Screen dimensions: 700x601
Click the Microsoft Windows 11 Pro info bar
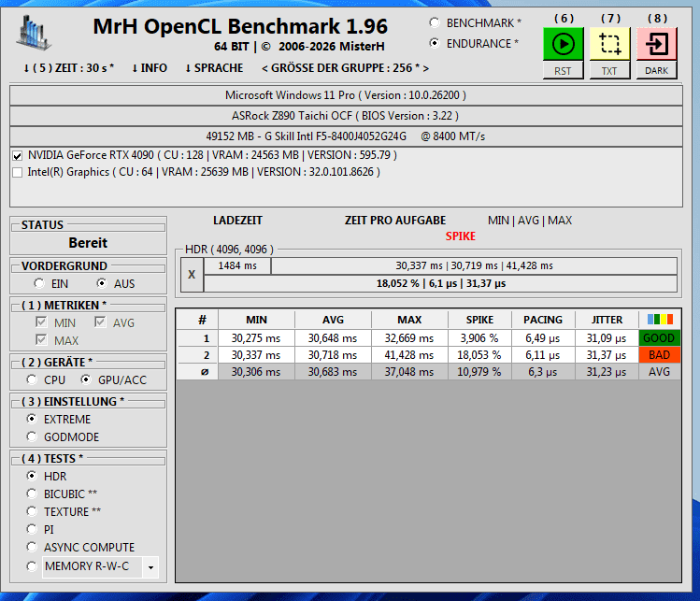(x=346, y=95)
